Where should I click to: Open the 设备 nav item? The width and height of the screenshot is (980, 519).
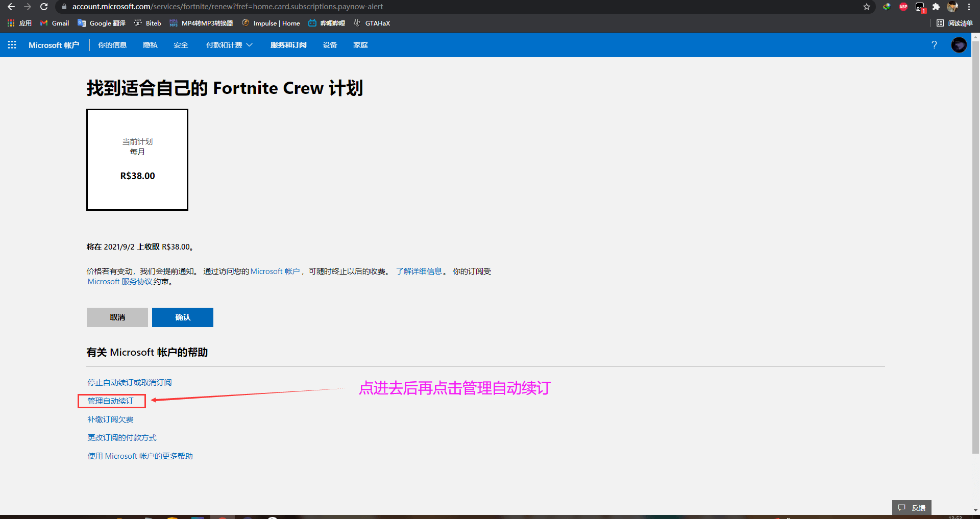[x=330, y=45]
